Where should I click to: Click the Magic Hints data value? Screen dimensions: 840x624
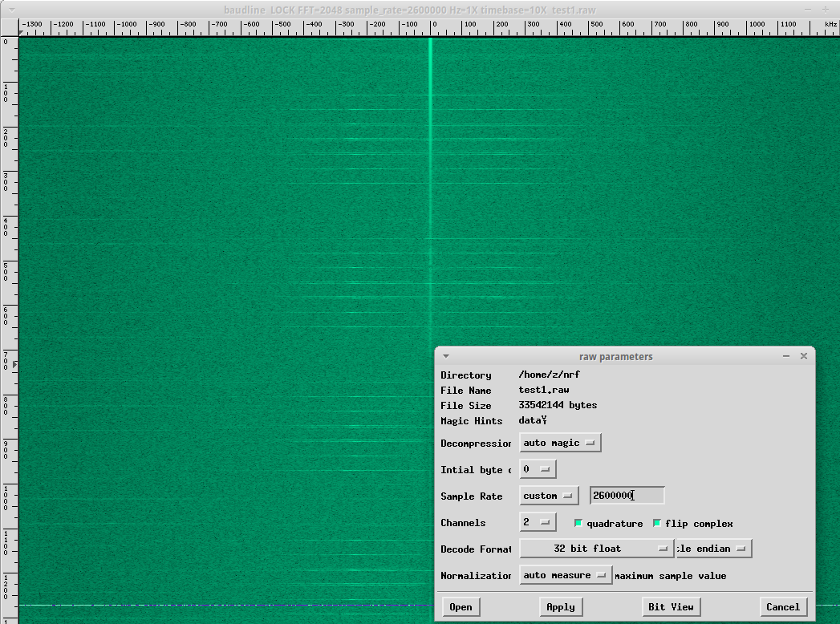tap(532, 420)
